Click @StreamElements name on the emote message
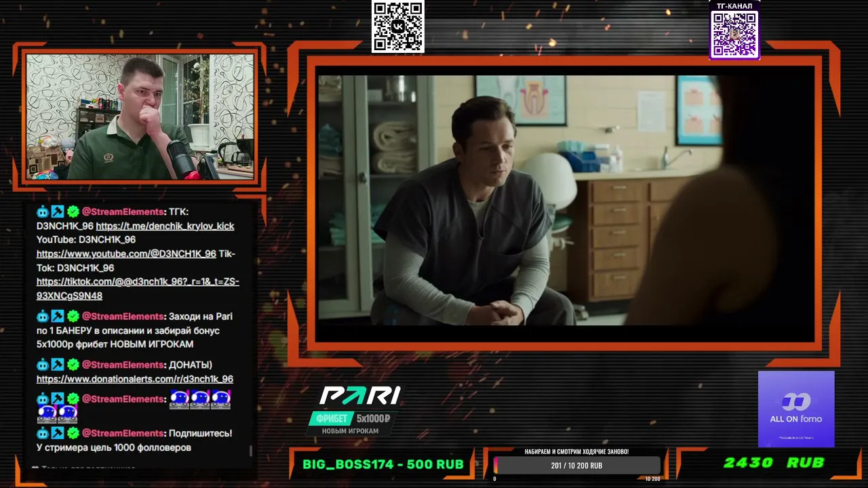The height and width of the screenshot is (488, 868). 124,399
